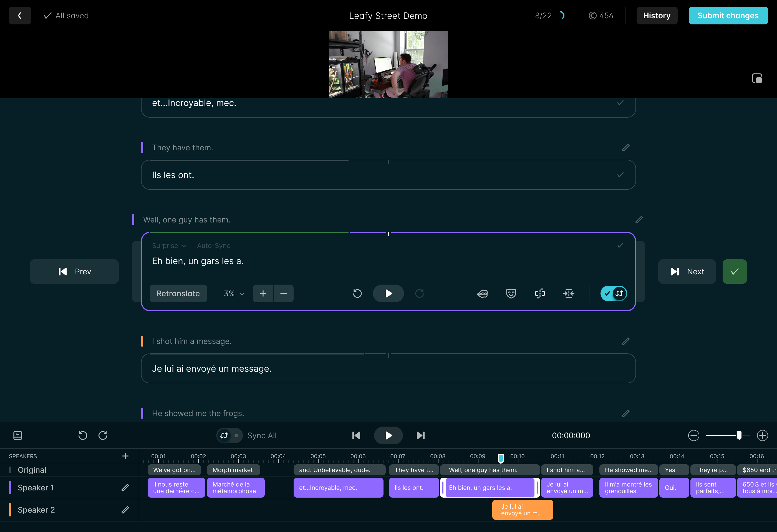Viewport: 777px width, 532px height.
Task: Toggle the Sync All switch
Action: (229, 435)
